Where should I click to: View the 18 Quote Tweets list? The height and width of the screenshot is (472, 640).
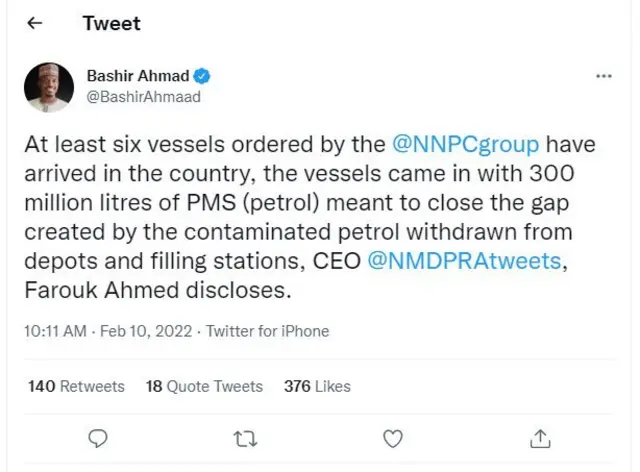pos(204,386)
